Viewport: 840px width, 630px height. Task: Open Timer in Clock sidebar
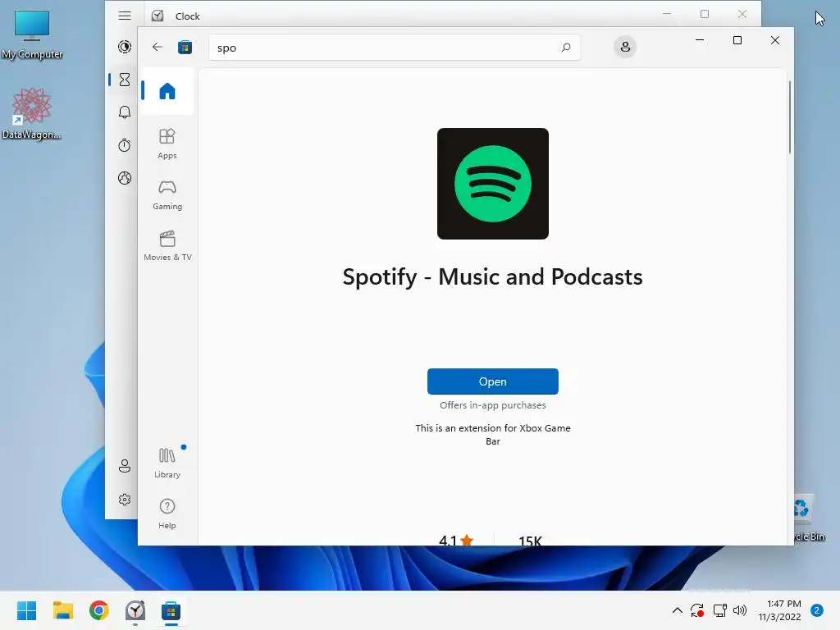click(x=125, y=80)
